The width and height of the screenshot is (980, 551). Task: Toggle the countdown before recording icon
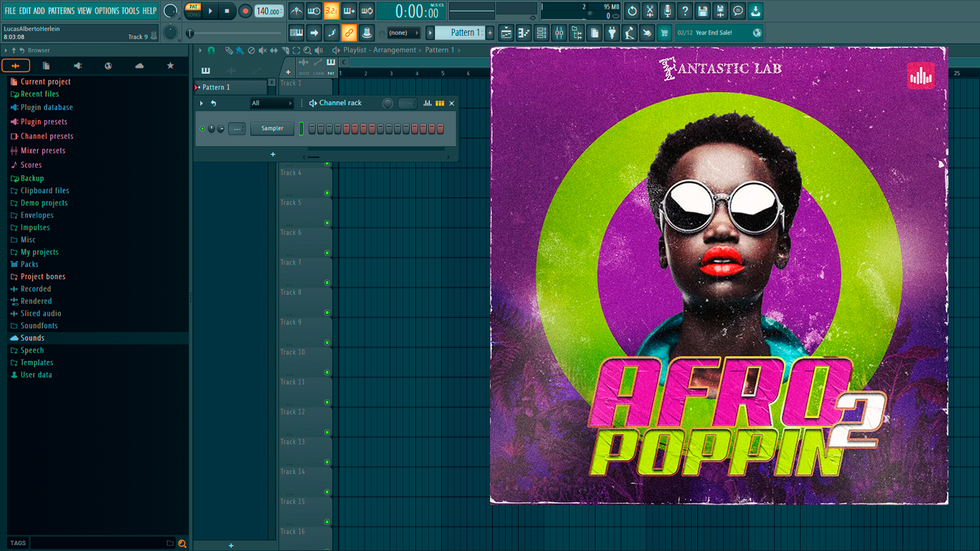[331, 11]
